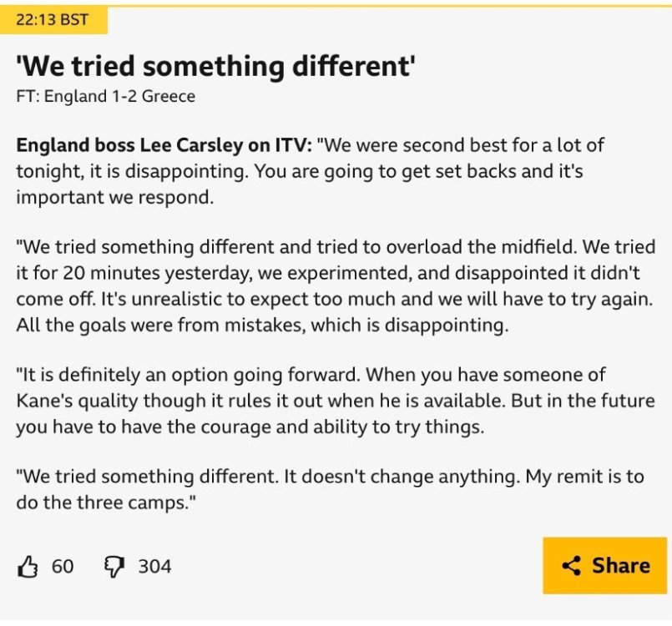Open the 'We tried something different' headline
The height and width of the screenshot is (626, 672).
(x=215, y=65)
